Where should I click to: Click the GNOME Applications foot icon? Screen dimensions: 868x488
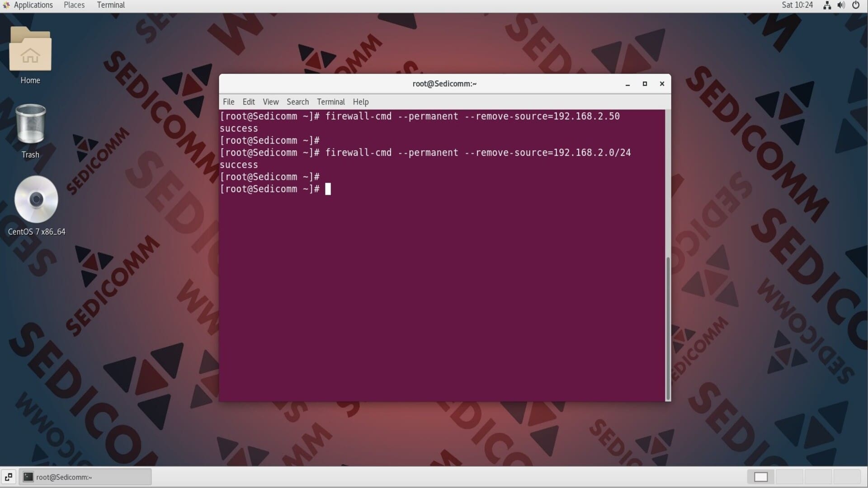(6, 5)
